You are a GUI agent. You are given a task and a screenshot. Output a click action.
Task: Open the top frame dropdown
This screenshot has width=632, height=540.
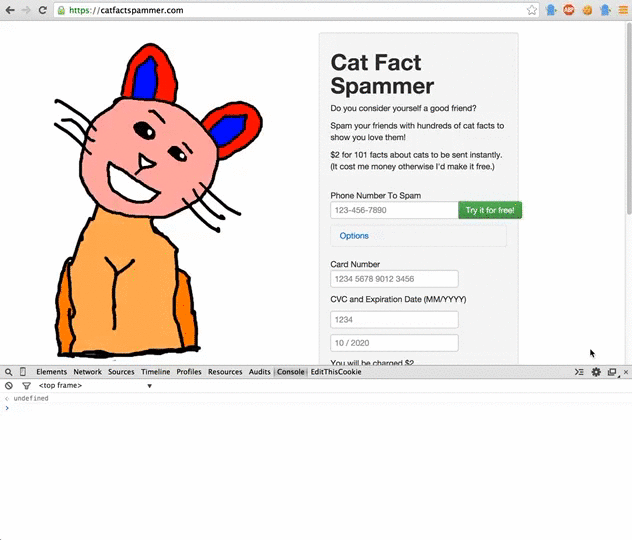tap(95, 386)
